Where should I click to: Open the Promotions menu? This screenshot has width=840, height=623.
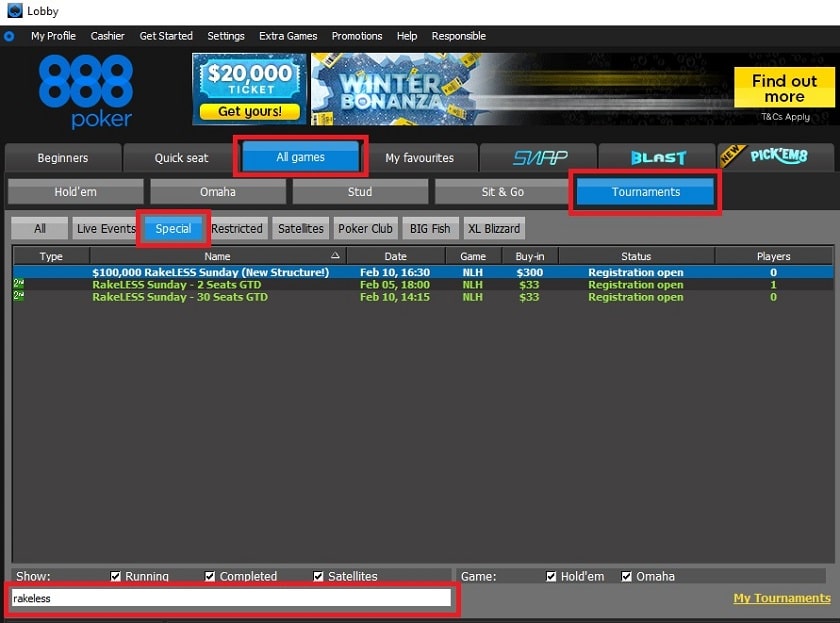[357, 36]
